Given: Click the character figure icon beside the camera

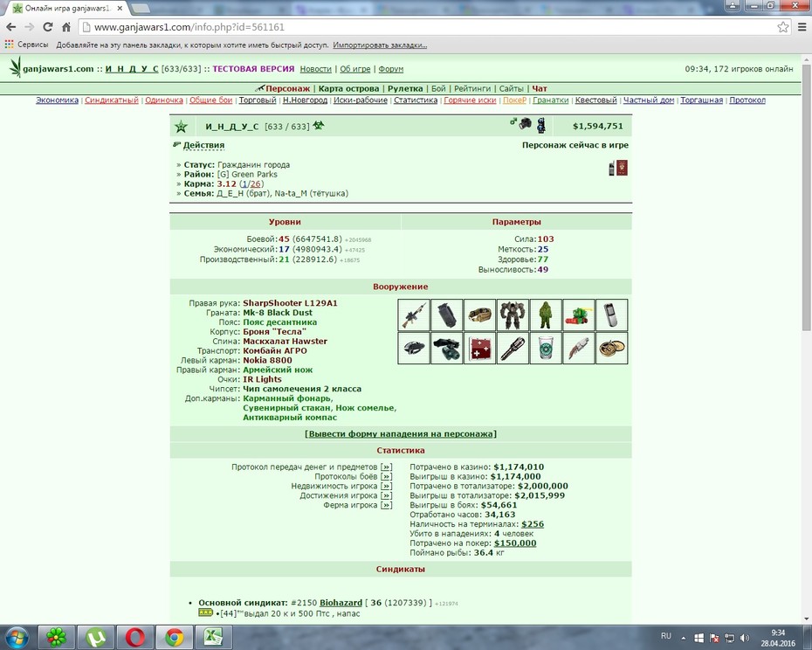Looking at the screenshot, I should tap(541, 125).
